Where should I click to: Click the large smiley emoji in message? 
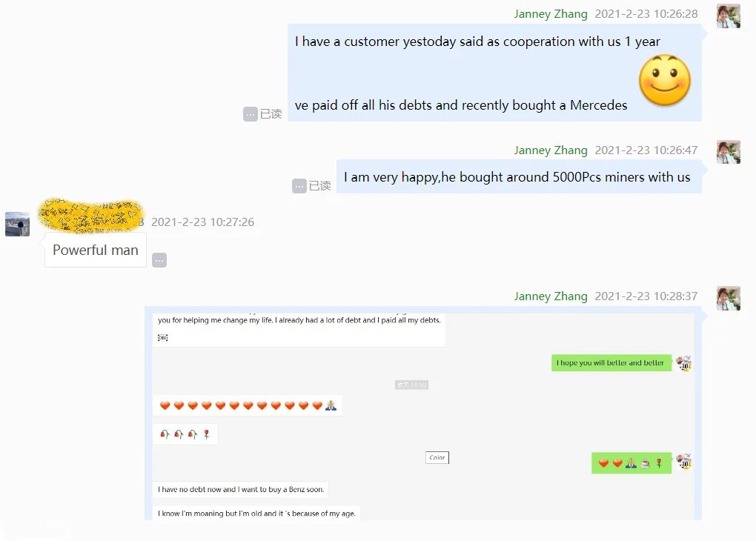665,80
